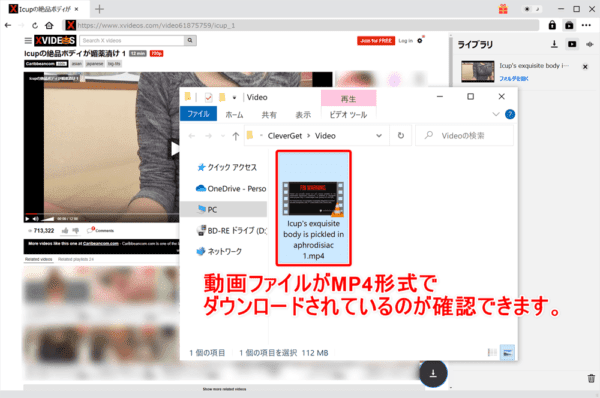Click the gift box icon in the title bar
This screenshot has height=398, width=600.
click(x=503, y=9)
